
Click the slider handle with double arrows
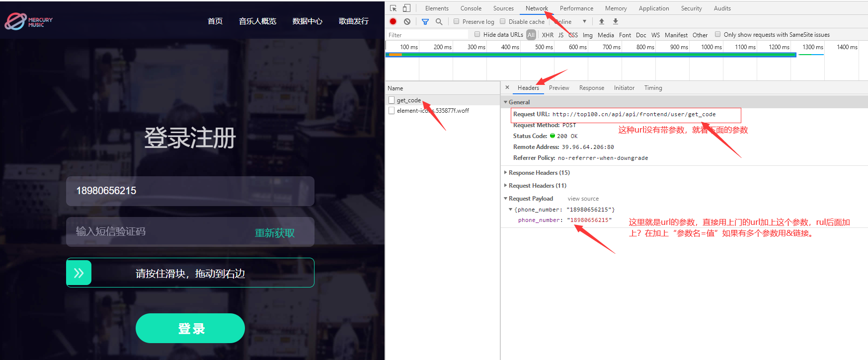click(79, 273)
